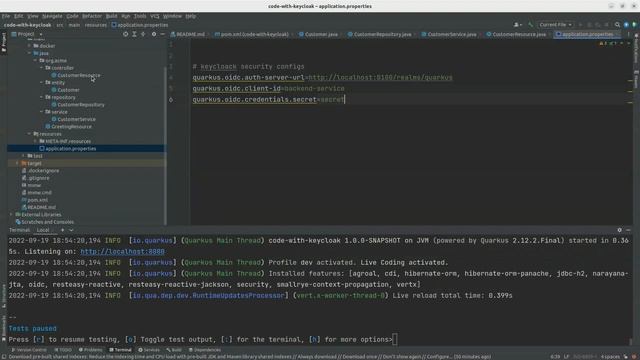Collapse the org.acme package

pyautogui.click(x=36, y=60)
